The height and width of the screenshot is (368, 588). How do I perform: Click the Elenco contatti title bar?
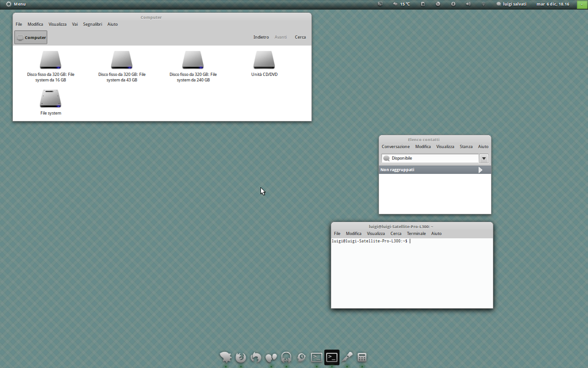435,139
